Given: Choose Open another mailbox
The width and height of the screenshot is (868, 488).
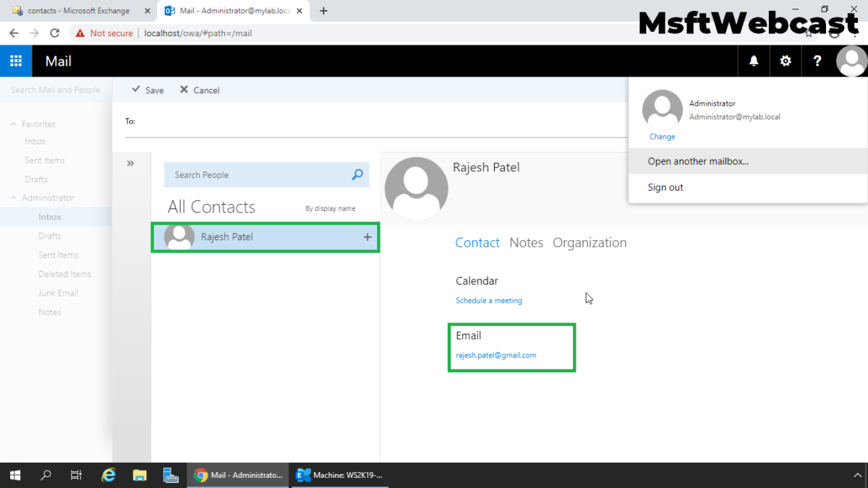Looking at the screenshot, I should pyautogui.click(x=697, y=161).
